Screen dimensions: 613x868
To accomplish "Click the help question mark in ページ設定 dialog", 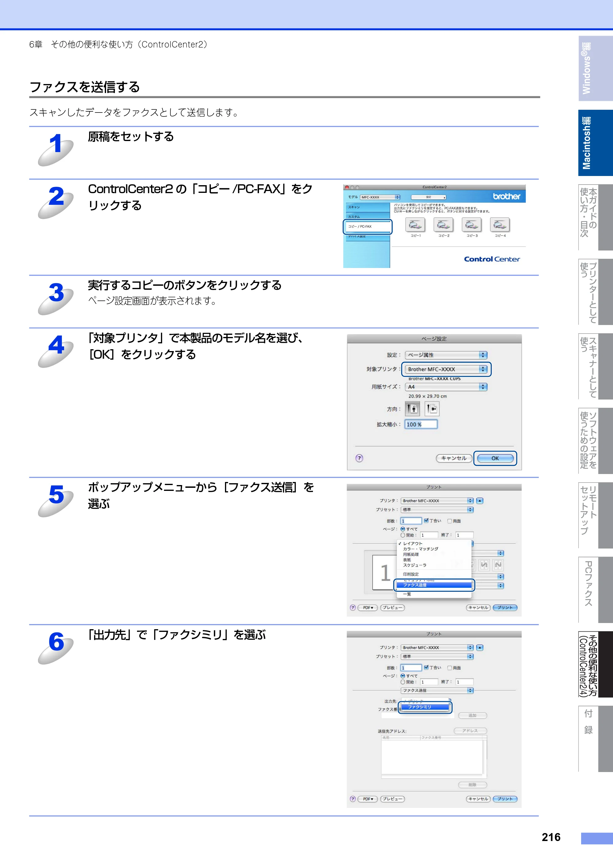I will click(359, 458).
